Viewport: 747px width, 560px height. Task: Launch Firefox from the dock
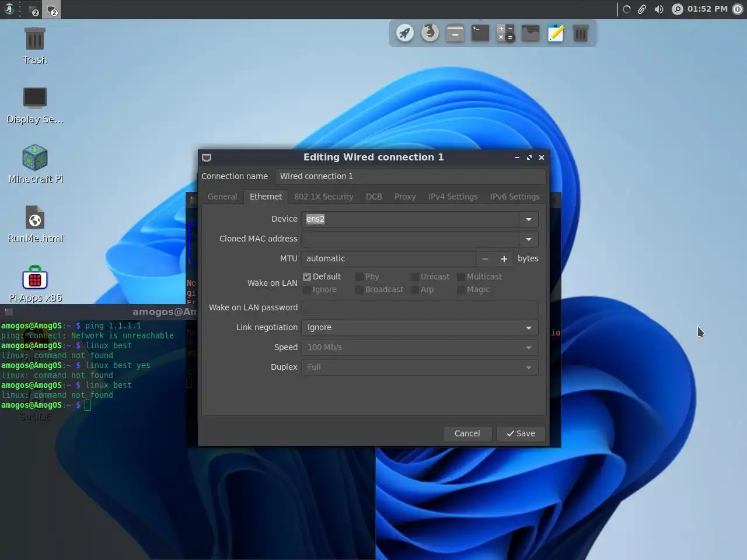430,33
